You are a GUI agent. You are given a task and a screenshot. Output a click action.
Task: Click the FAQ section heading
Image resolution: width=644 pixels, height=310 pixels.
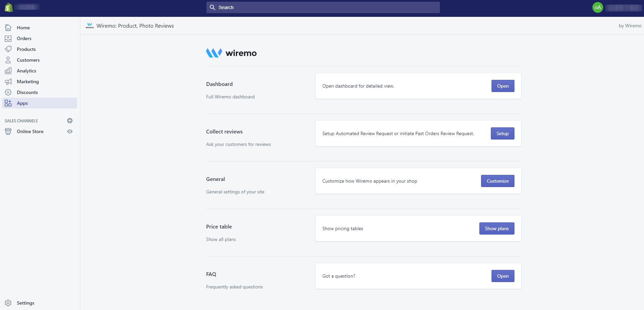(x=211, y=274)
